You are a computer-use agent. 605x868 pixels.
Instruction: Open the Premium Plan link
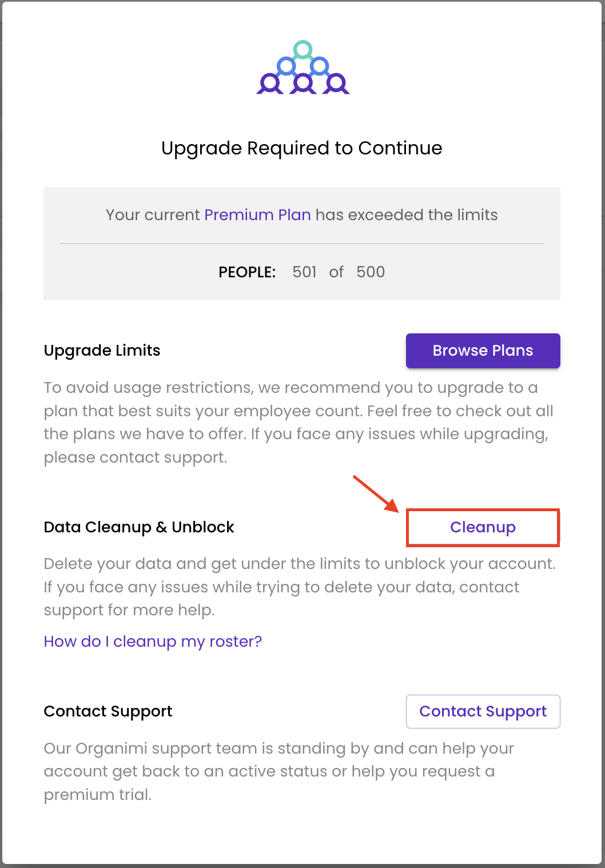[x=257, y=214]
